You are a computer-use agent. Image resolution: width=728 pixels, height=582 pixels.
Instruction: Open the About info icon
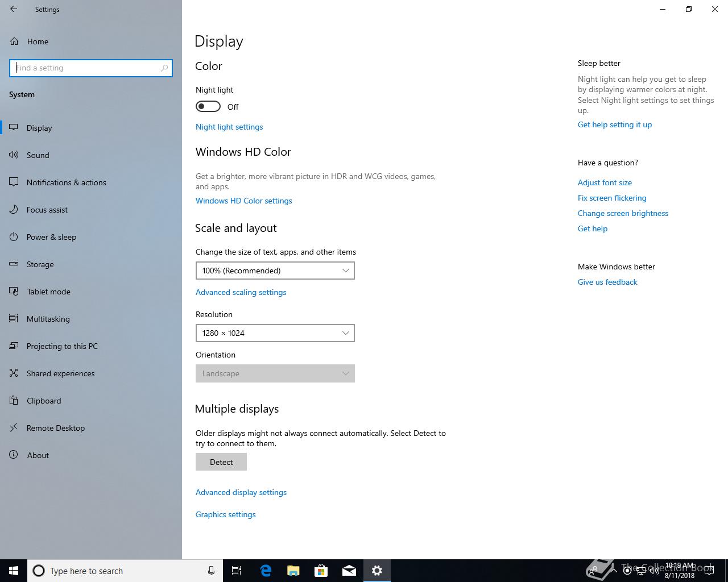coord(14,455)
